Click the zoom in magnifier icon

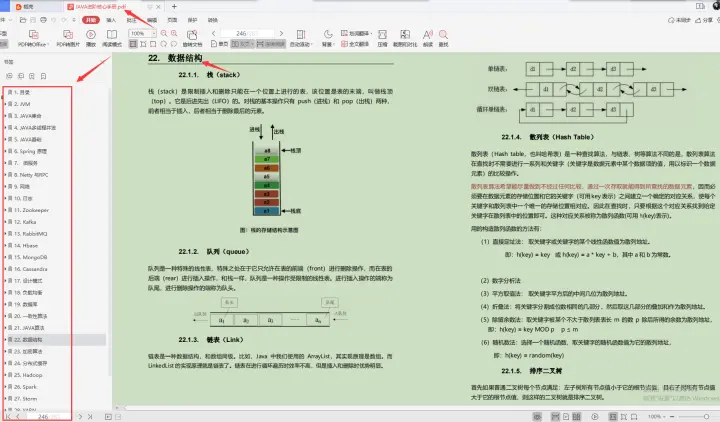click(174, 34)
